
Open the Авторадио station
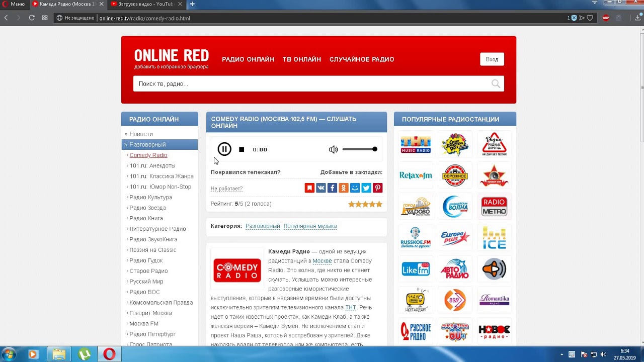[455, 269]
